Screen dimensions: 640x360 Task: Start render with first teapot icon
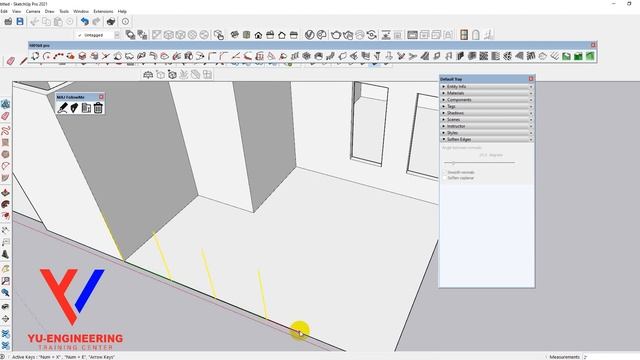336,35
